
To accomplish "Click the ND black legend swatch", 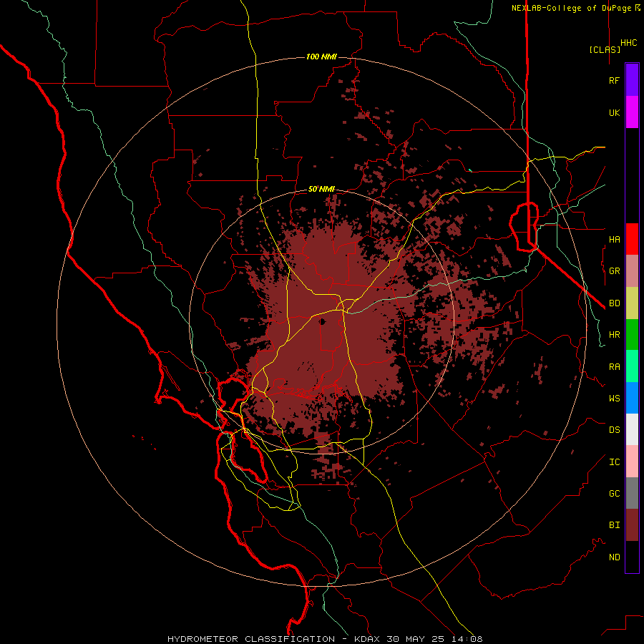I will click(632, 557).
